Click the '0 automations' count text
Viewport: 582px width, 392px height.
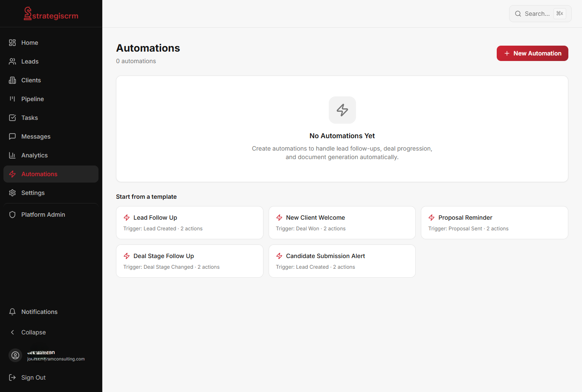pos(136,61)
